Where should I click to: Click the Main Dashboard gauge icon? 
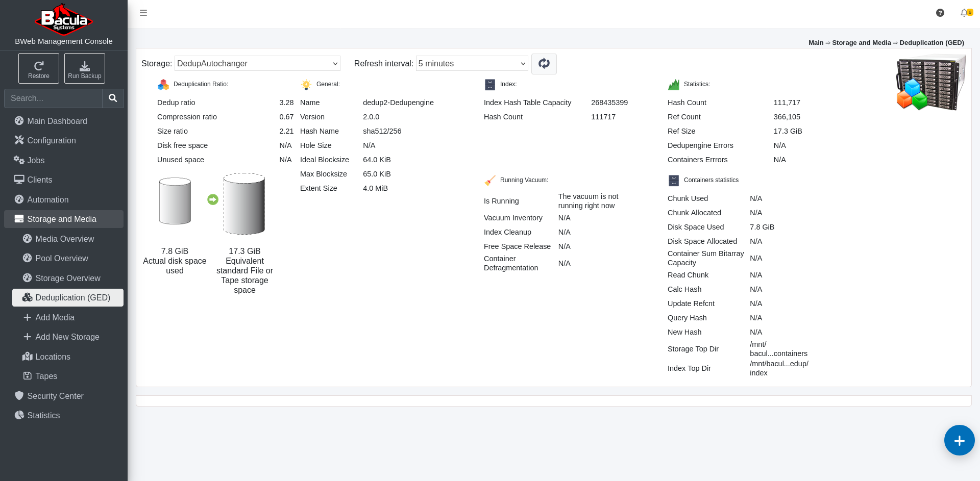(x=19, y=121)
